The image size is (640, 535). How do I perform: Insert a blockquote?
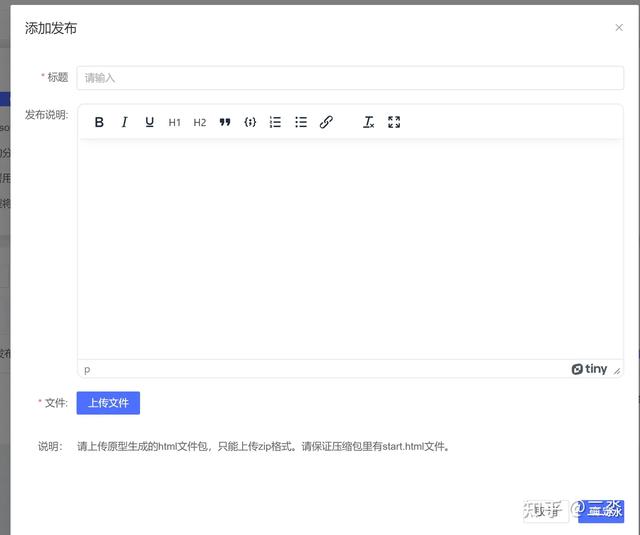(x=225, y=122)
